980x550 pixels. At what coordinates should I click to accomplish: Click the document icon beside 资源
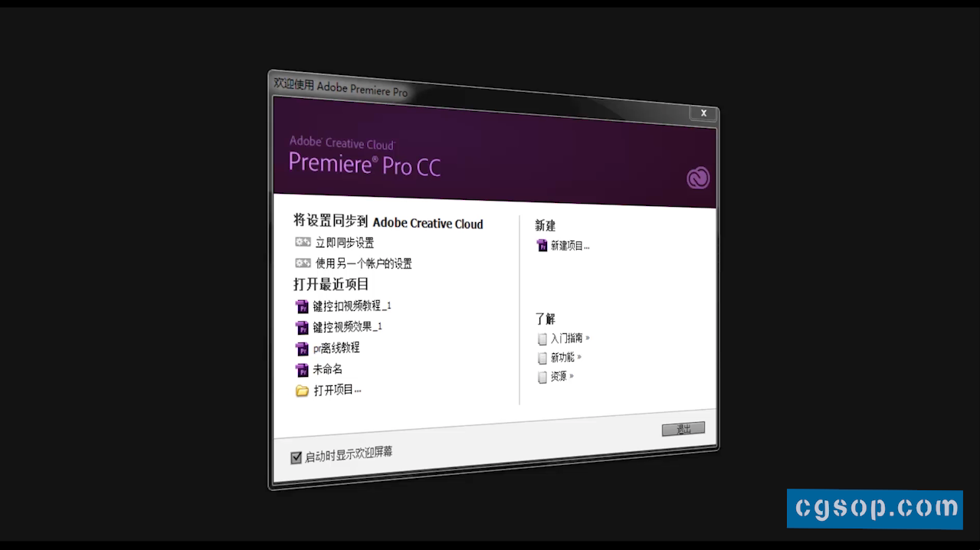(542, 377)
